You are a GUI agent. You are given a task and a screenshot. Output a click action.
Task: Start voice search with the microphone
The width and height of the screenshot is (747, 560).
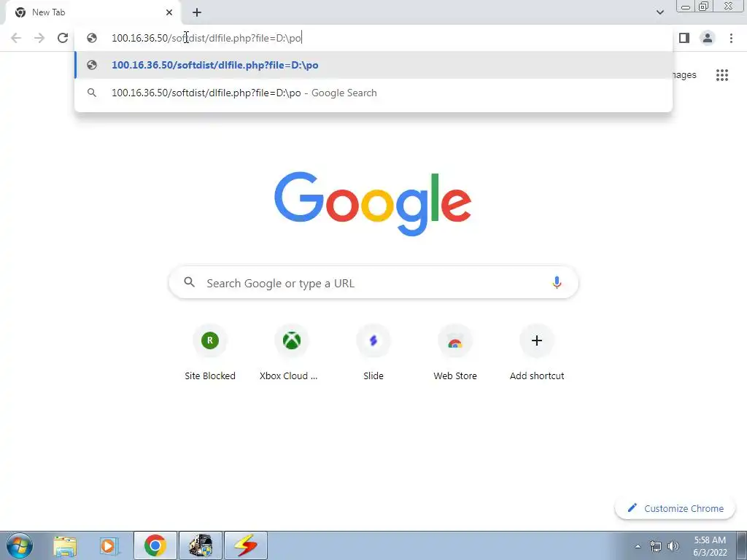pos(557,283)
